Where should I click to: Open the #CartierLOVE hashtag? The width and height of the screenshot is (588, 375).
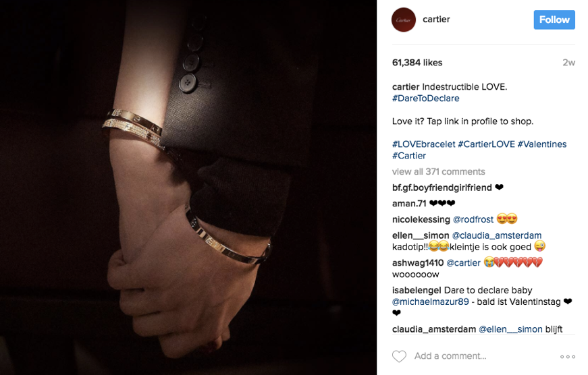click(x=486, y=144)
